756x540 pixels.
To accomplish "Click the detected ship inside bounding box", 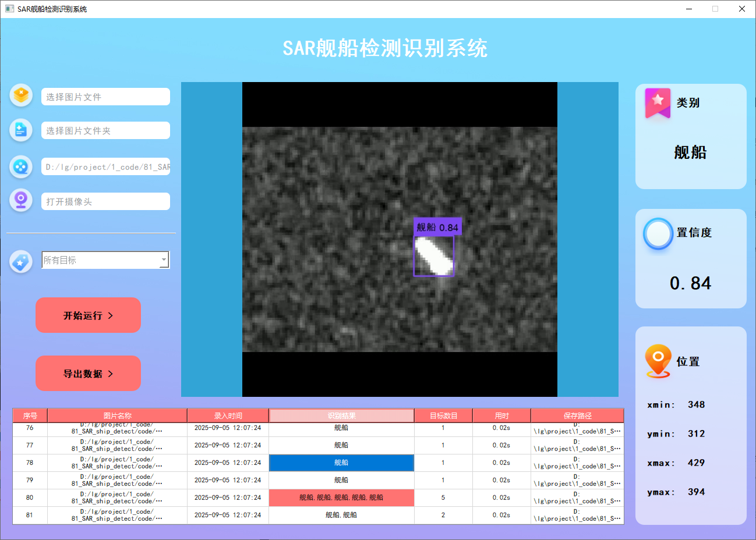I will click(x=433, y=256).
